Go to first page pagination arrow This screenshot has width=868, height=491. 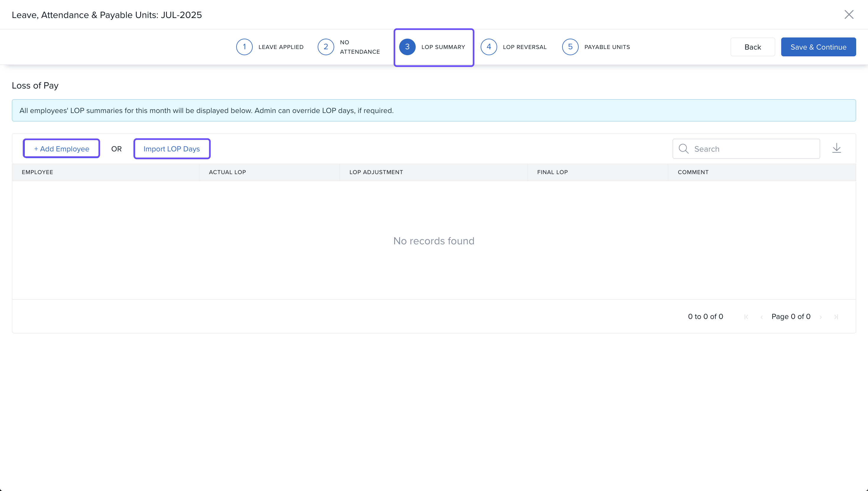[746, 317]
